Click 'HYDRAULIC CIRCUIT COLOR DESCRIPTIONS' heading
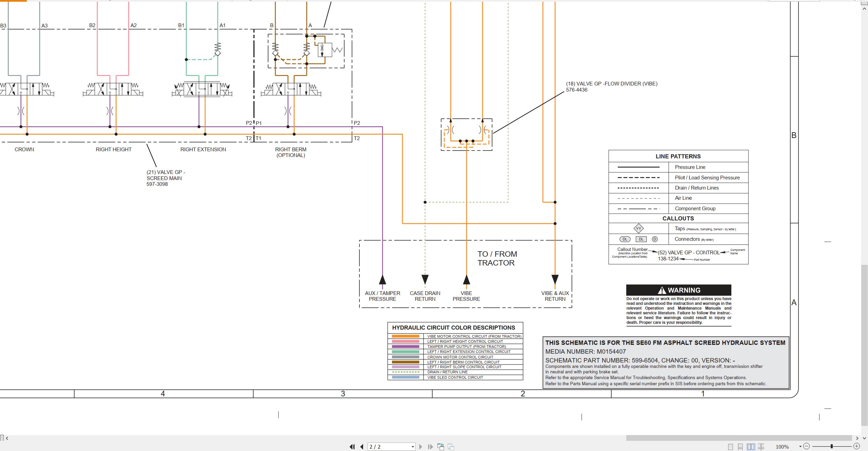The width and height of the screenshot is (868, 451). [x=454, y=328]
